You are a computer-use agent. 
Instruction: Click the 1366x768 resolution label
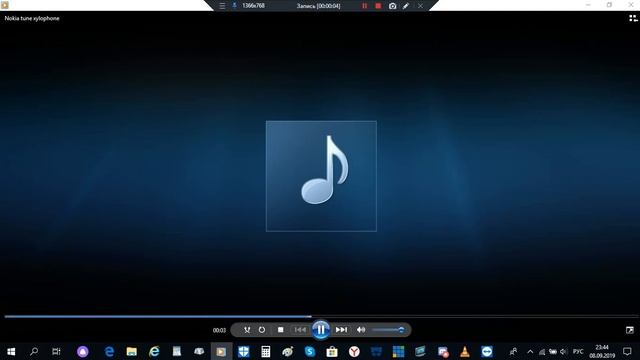253,6
